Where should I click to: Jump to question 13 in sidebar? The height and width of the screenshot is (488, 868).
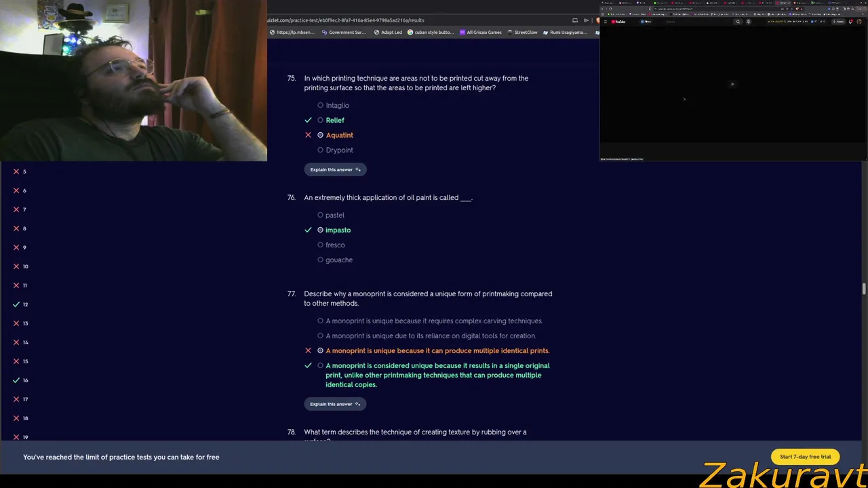[x=21, y=323]
